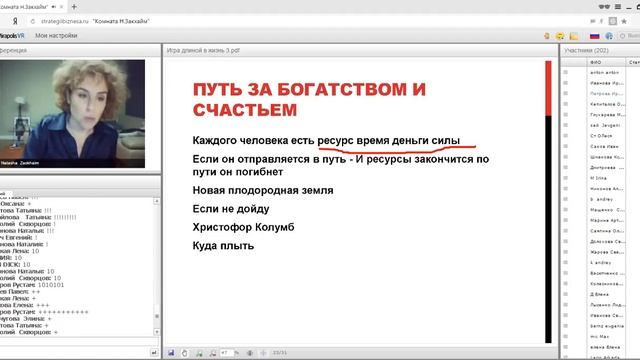Select participant 'b andrey' in the list

pyautogui.click(x=601, y=199)
